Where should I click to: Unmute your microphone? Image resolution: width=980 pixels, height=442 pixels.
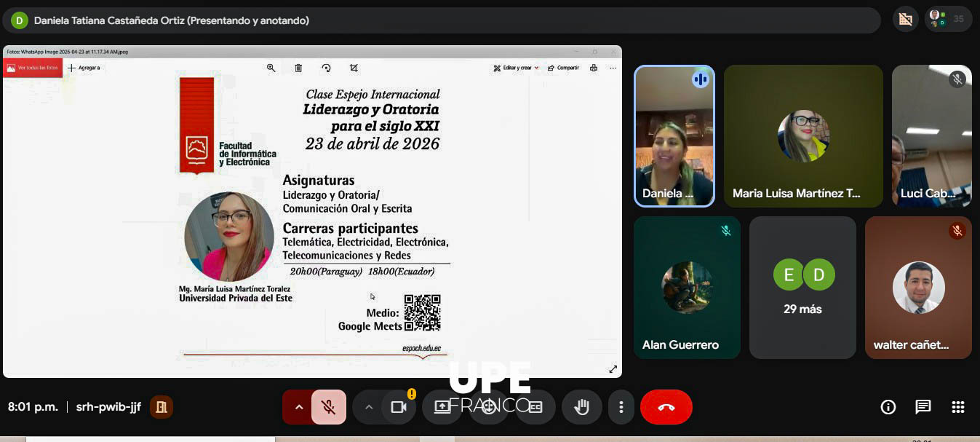(327, 407)
